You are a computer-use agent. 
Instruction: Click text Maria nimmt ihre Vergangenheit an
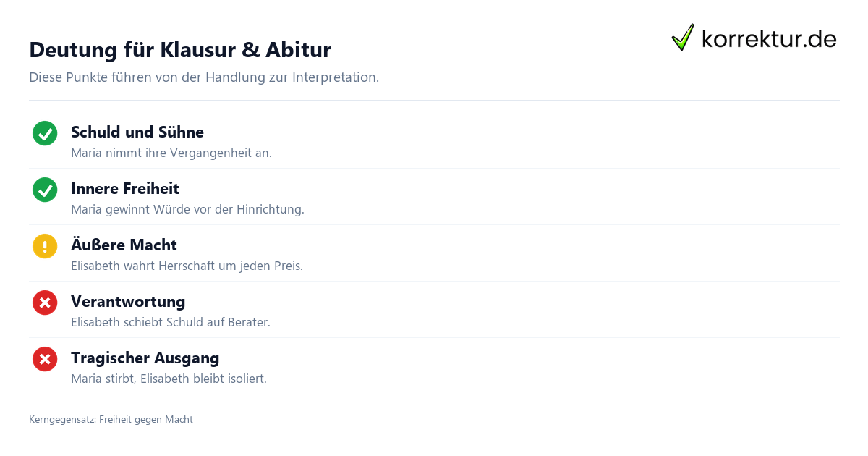click(171, 153)
